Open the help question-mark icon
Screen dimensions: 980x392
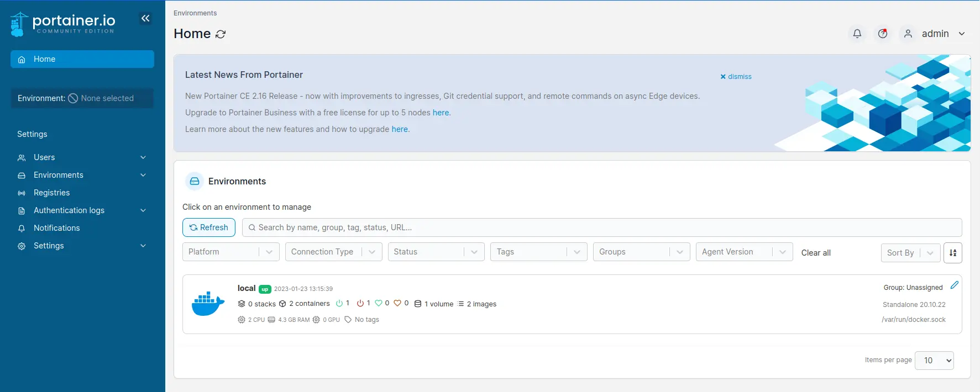coord(883,34)
